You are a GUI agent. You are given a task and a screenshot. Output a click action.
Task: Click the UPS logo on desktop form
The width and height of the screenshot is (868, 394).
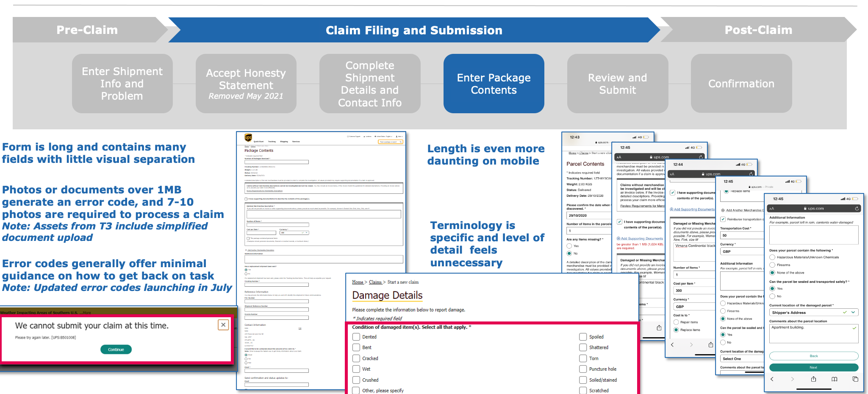coord(248,137)
